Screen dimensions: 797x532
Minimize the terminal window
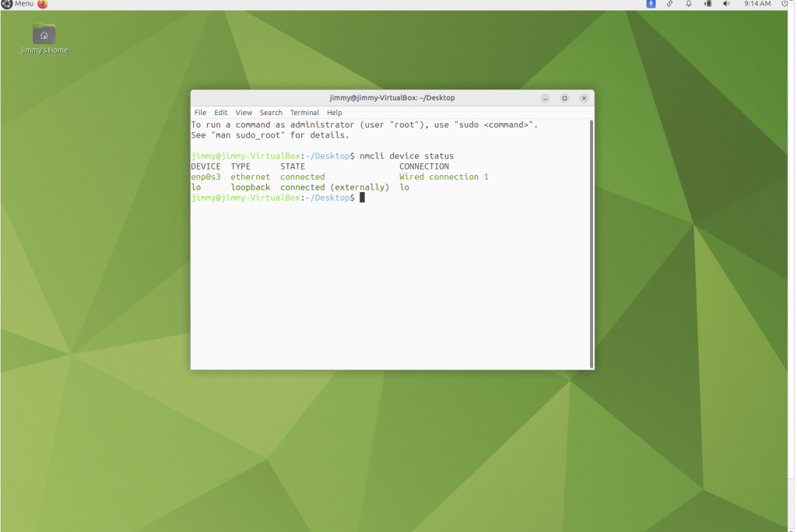pyautogui.click(x=546, y=98)
